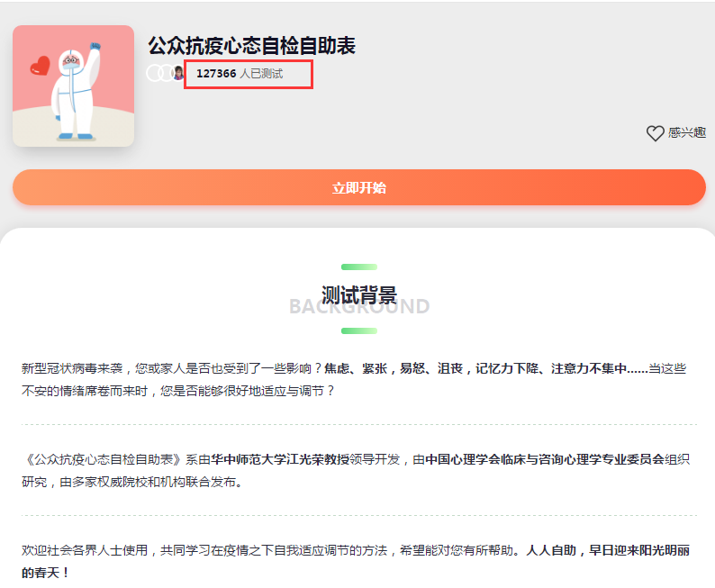
Task: Click the user photo avatar before 127366
Action: pyautogui.click(x=178, y=74)
